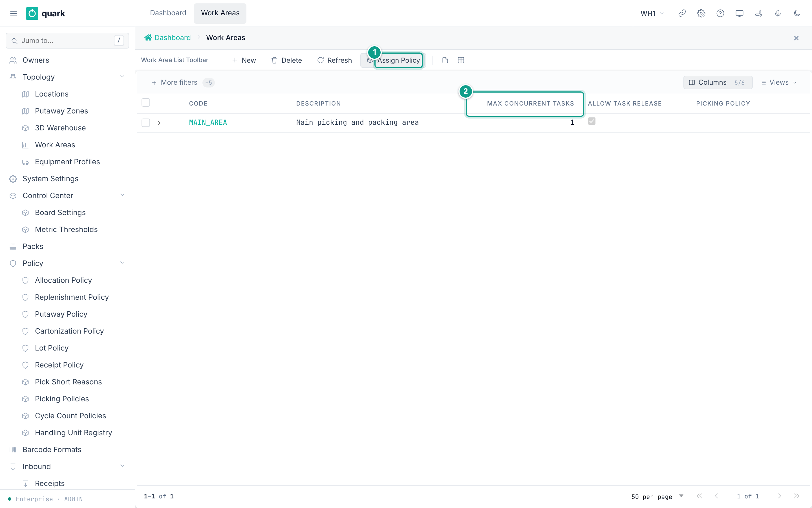This screenshot has height=508, width=812.
Task: Go to last page double-chevron
Action: pyautogui.click(x=796, y=496)
